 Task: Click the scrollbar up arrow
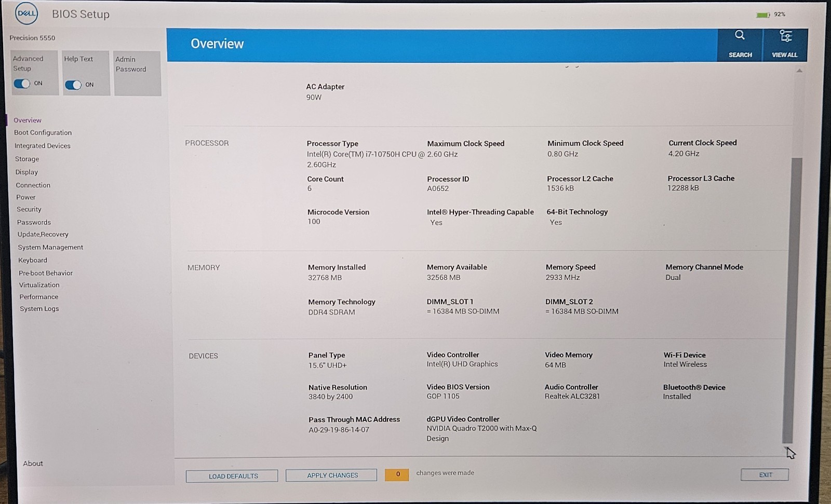(x=799, y=71)
